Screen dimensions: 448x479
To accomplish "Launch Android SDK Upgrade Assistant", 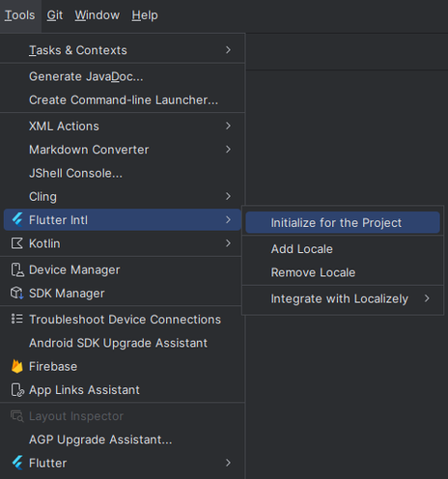I will [x=123, y=343].
